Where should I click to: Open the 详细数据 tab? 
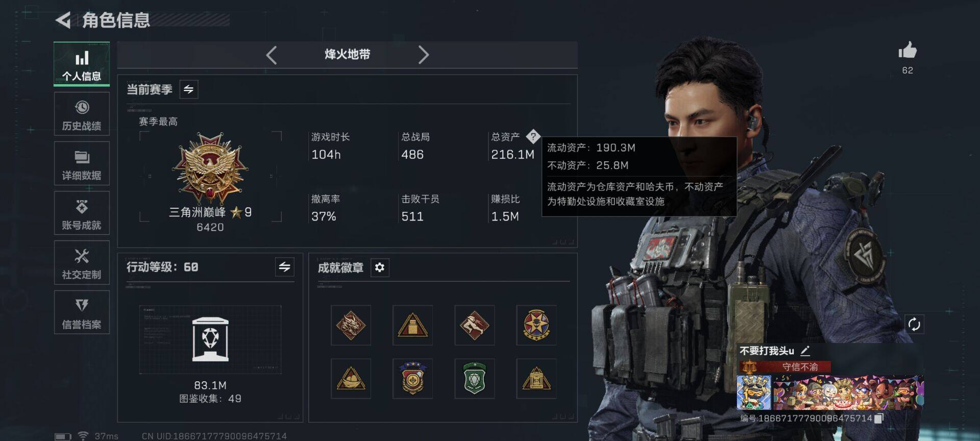[x=82, y=164]
